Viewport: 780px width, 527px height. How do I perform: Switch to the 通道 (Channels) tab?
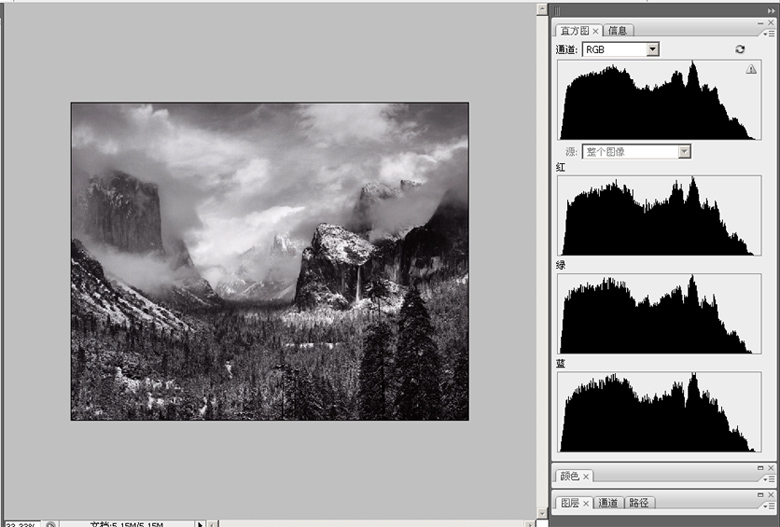pos(607,503)
